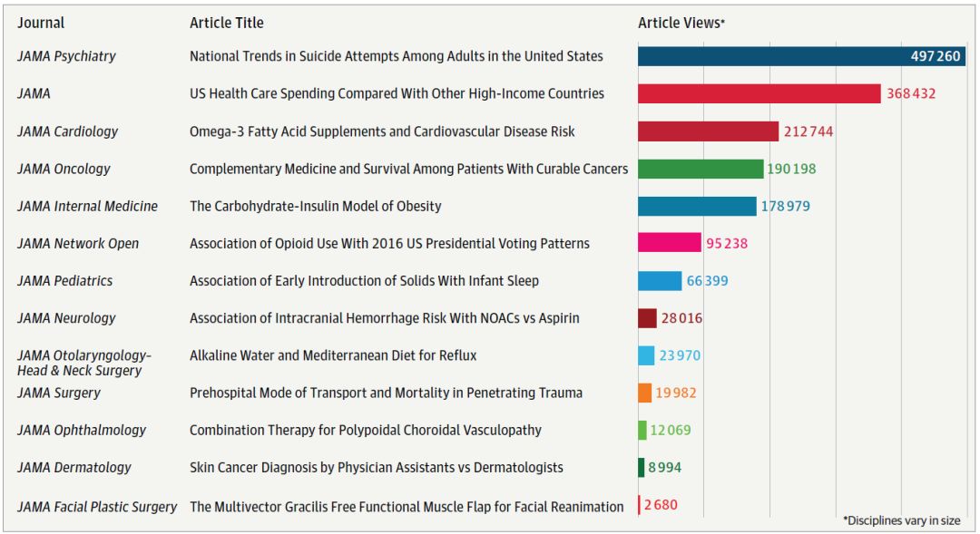Click the orange JAMA Surgery bar
The height and width of the screenshot is (534, 980).
(644, 393)
